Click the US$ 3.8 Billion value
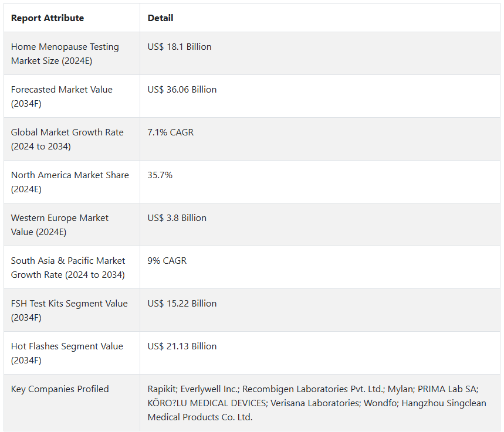 click(177, 218)
